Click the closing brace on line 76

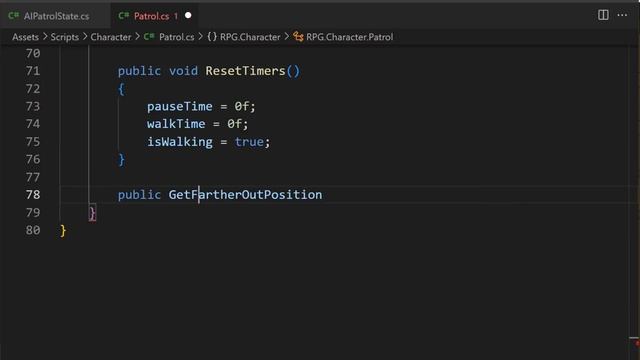pos(121,160)
